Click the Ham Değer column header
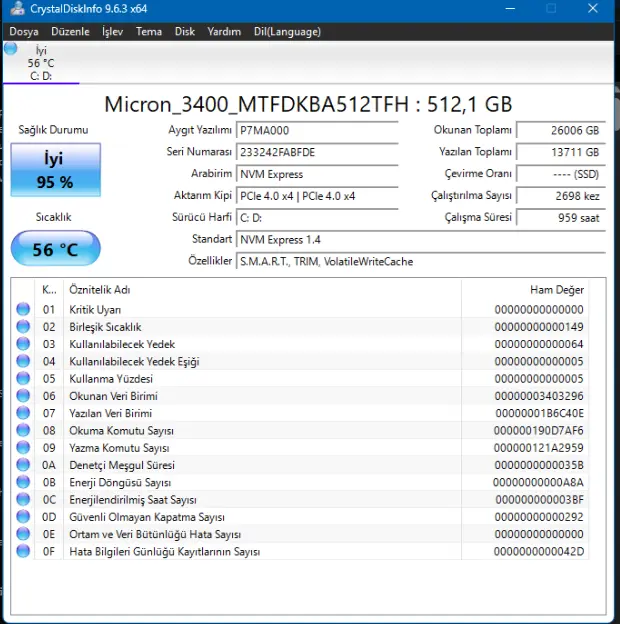620x624 pixels. click(x=525, y=290)
